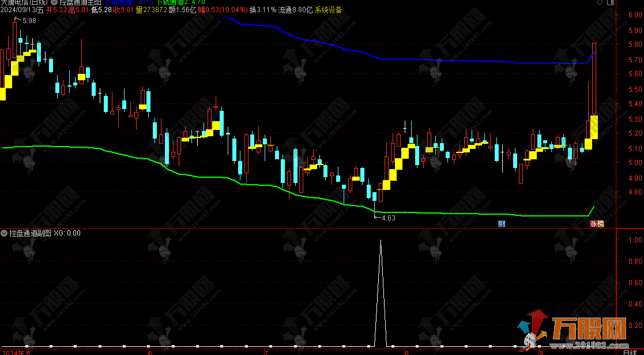The width and height of the screenshot is (644, 355).
Task: Click the panel toggle icon beside the diamond
Action: click(611, 2)
